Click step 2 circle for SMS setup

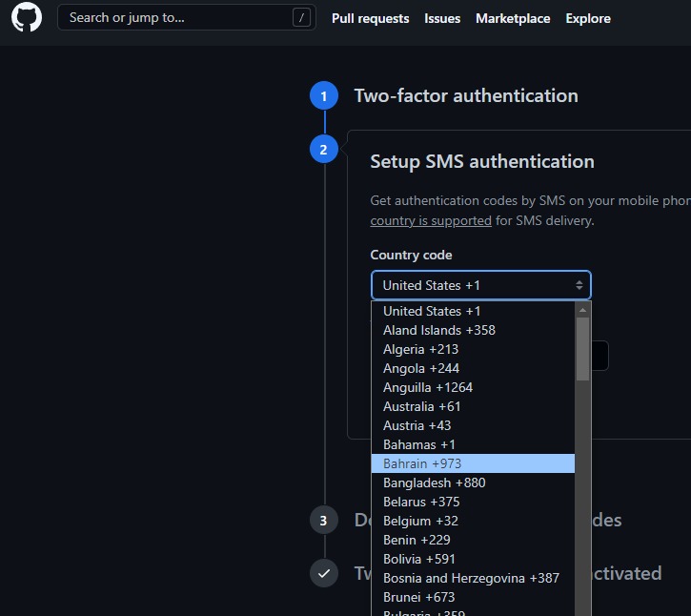324,149
